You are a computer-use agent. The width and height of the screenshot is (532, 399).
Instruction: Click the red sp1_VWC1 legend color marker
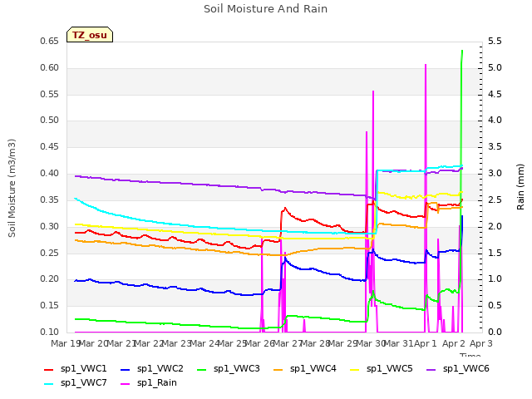[x=49, y=370]
